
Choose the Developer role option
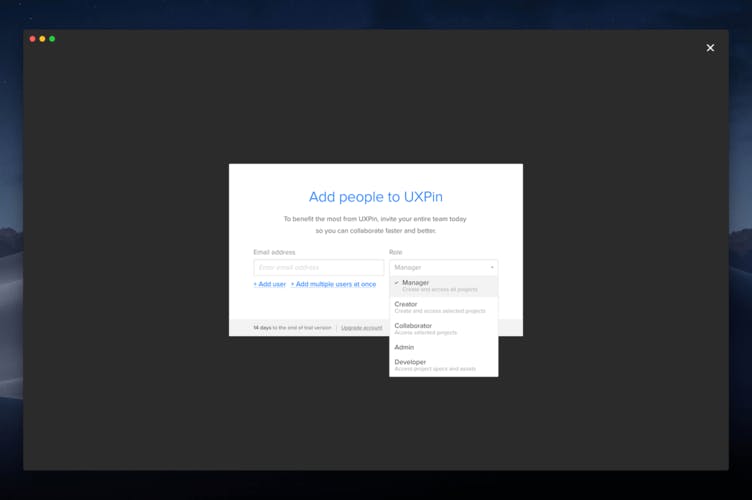444,365
